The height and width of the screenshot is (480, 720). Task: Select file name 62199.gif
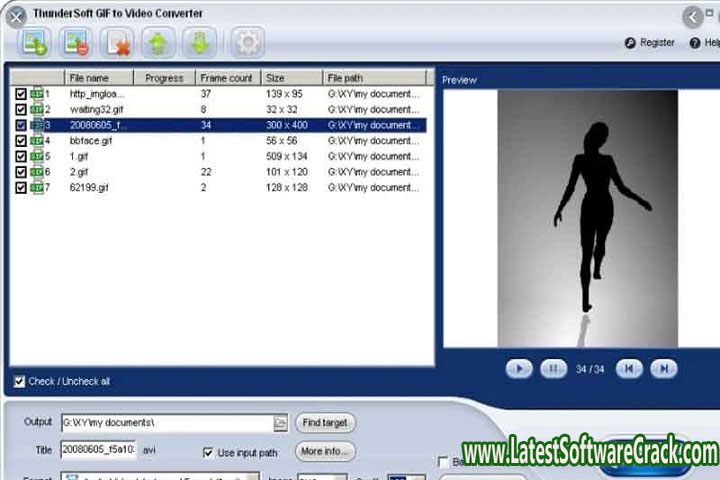[x=89, y=188]
